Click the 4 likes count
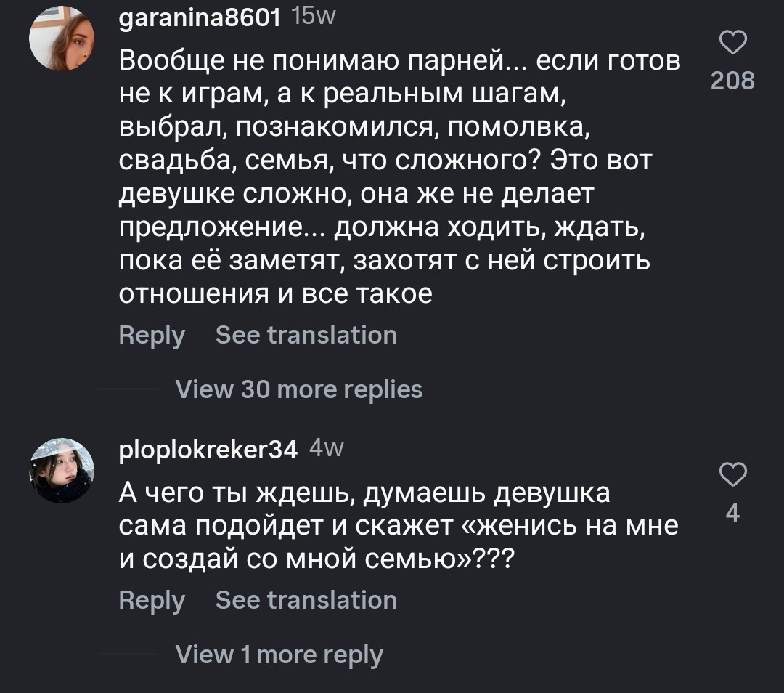The image size is (784, 693). (x=732, y=514)
